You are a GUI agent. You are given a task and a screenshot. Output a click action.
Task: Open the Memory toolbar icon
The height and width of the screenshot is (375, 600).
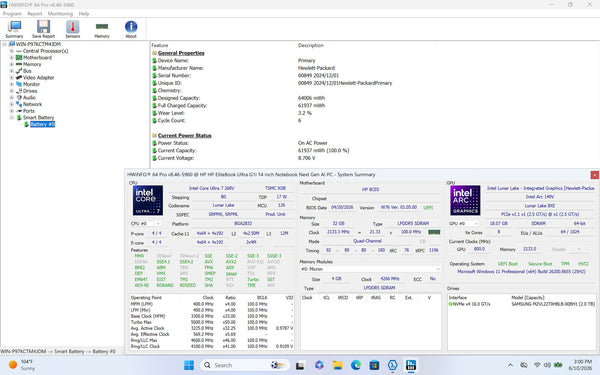pos(102,29)
